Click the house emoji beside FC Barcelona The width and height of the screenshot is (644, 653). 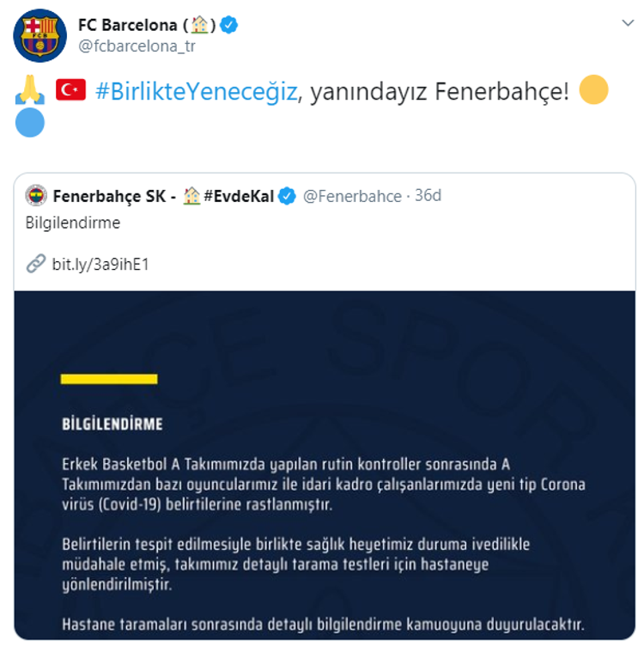coord(200,25)
